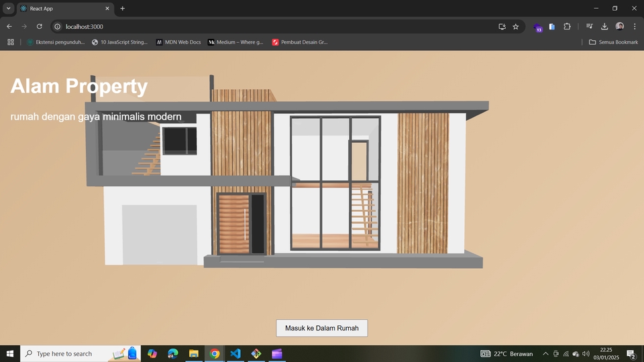Open weather widget 22°C Berawan

506,353
